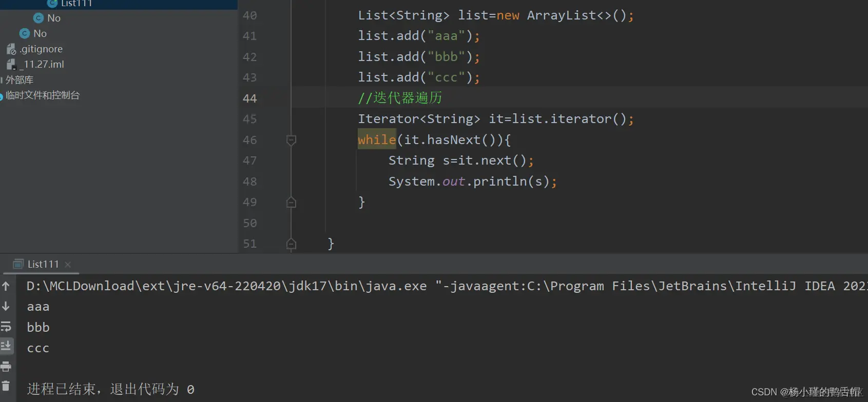Click the highlighted while keyword

(377, 139)
